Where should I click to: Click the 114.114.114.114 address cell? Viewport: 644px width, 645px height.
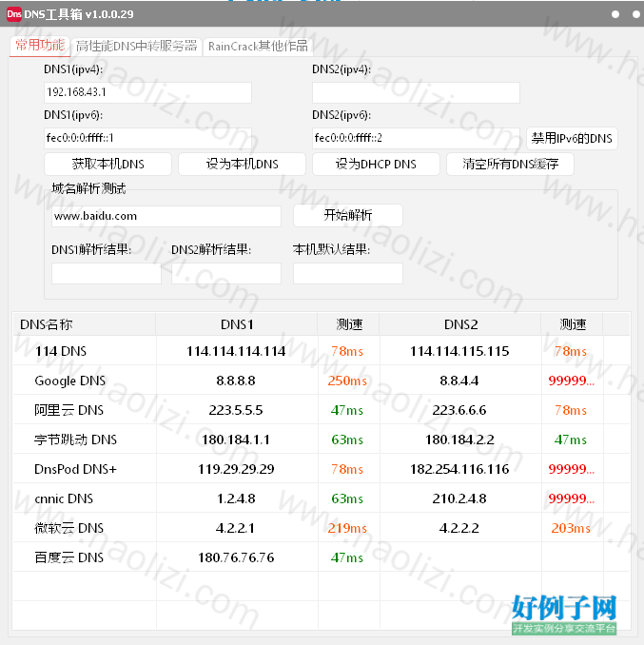tap(236, 351)
